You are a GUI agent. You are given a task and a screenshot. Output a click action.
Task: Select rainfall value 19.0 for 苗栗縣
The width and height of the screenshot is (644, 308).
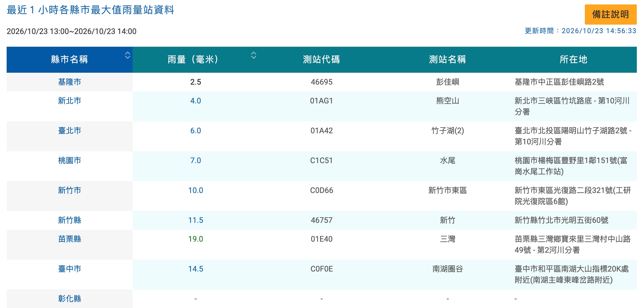click(x=196, y=239)
